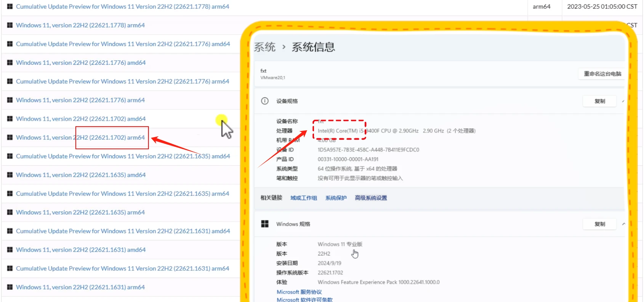Click arm64 architecture cell in top row
The width and height of the screenshot is (644, 302).
click(x=541, y=6)
